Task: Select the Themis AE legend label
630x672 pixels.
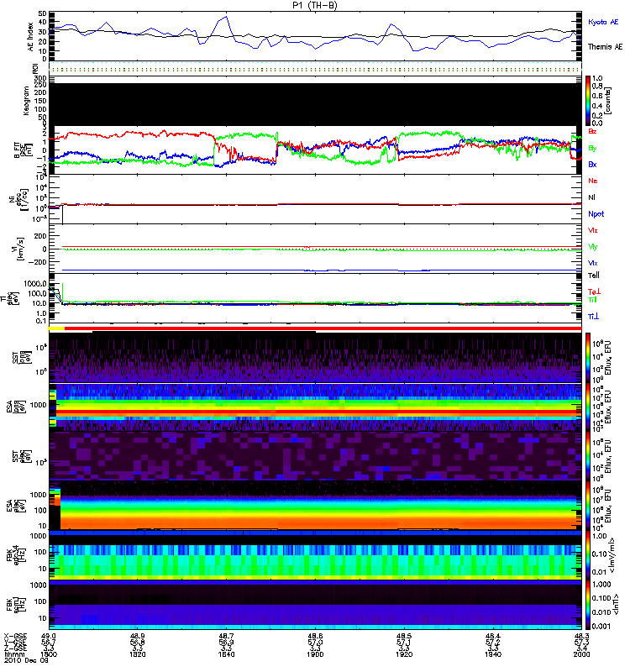Action: tap(605, 46)
